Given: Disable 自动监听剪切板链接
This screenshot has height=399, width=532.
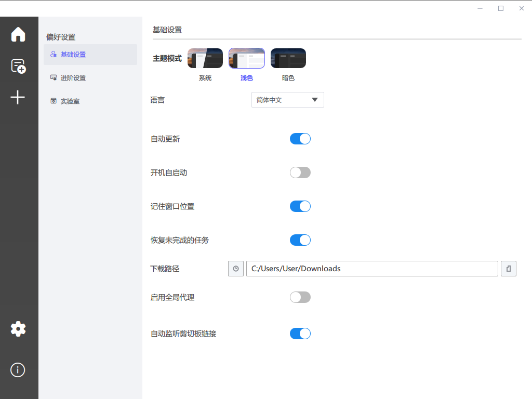Looking at the screenshot, I should point(300,334).
